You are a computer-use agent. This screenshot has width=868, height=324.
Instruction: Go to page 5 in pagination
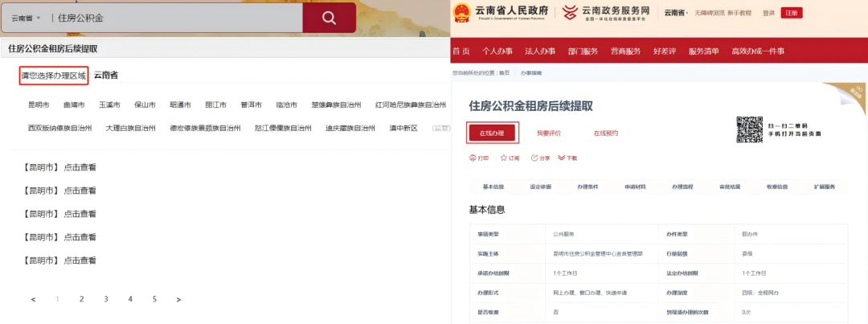[154, 299]
